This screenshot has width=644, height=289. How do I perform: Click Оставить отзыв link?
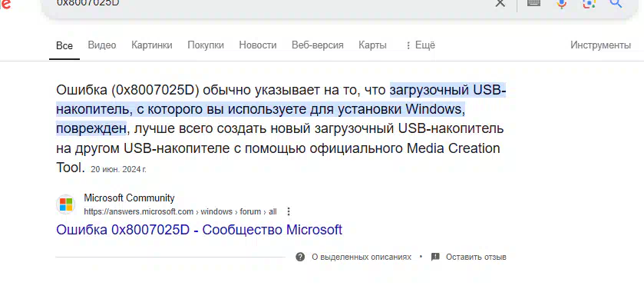[476, 257]
